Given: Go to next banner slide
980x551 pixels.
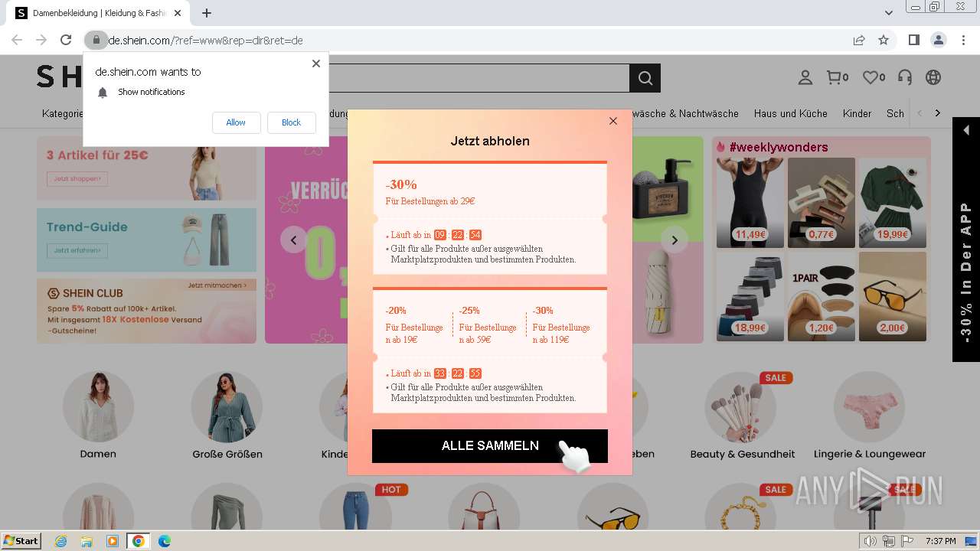Looking at the screenshot, I should (674, 240).
